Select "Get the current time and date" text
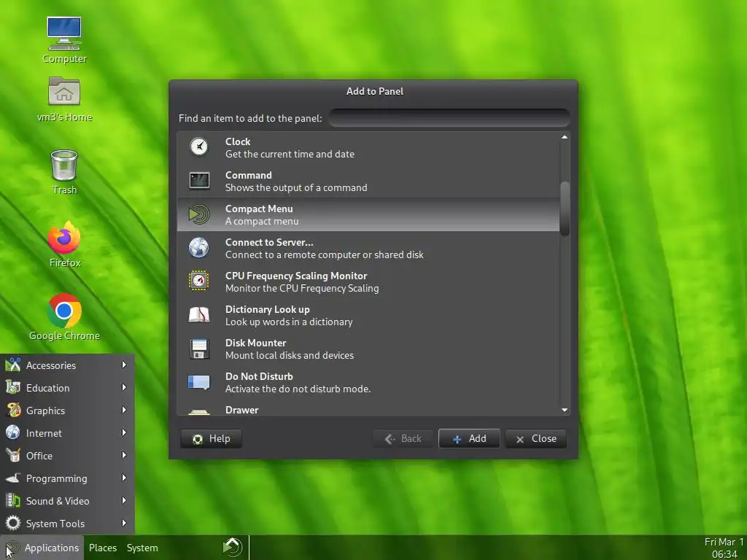This screenshot has width=747, height=560. coord(290,155)
